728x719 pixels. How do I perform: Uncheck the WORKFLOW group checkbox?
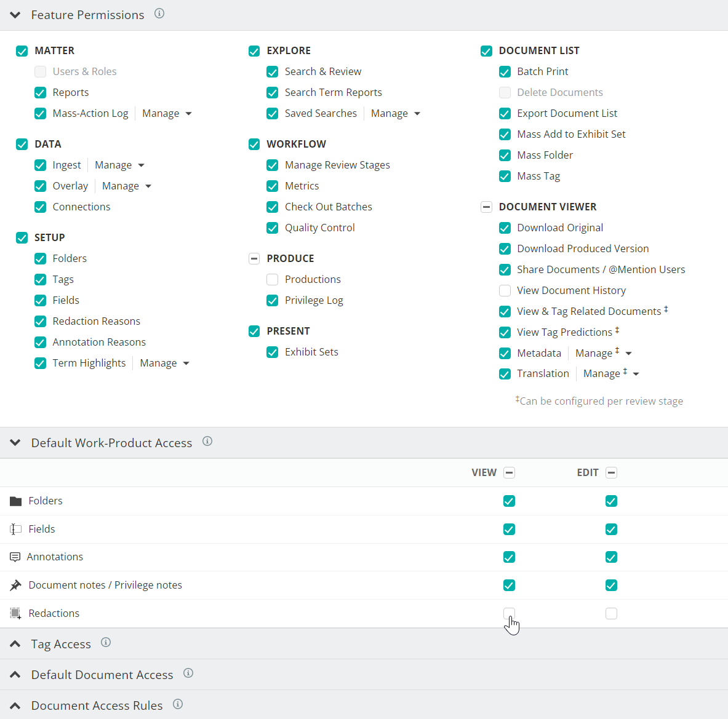[x=254, y=145]
